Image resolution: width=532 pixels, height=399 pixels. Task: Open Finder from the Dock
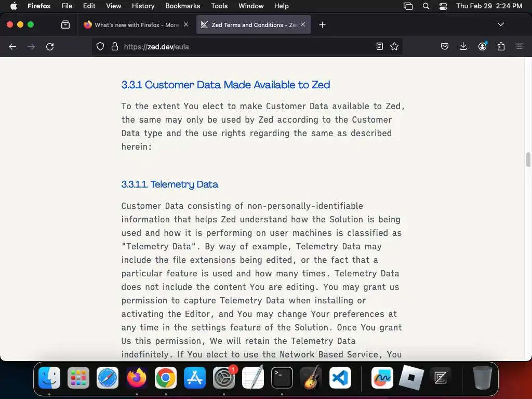pos(49,378)
